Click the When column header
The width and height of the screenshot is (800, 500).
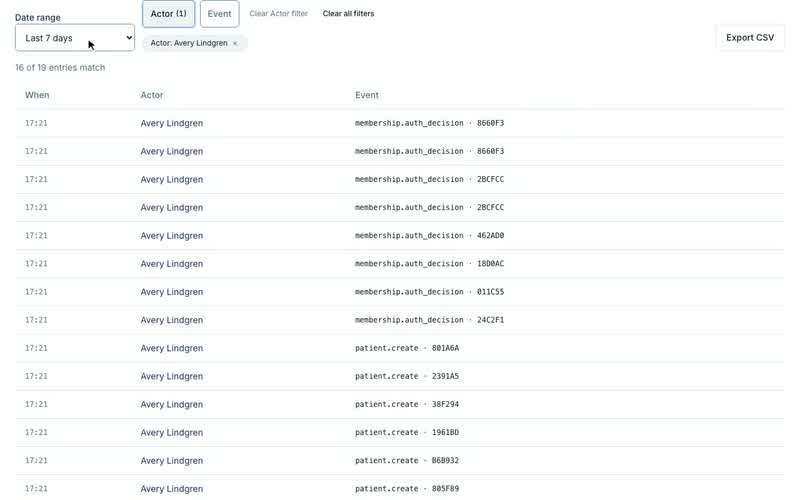pyautogui.click(x=37, y=95)
